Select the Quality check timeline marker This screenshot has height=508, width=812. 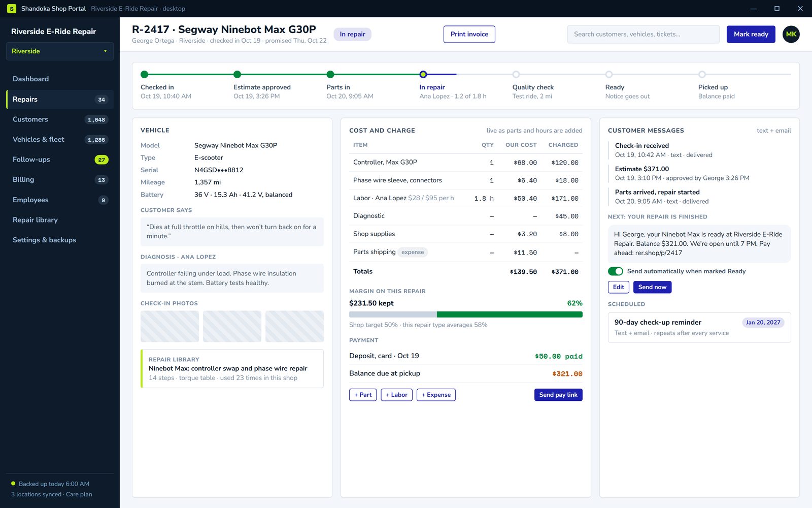pyautogui.click(x=516, y=74)
